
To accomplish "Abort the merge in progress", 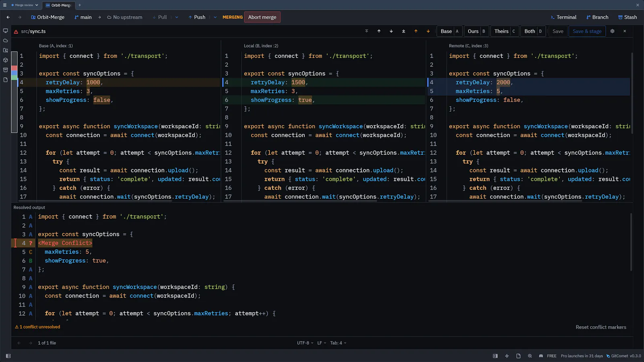I will coord(262,17).
